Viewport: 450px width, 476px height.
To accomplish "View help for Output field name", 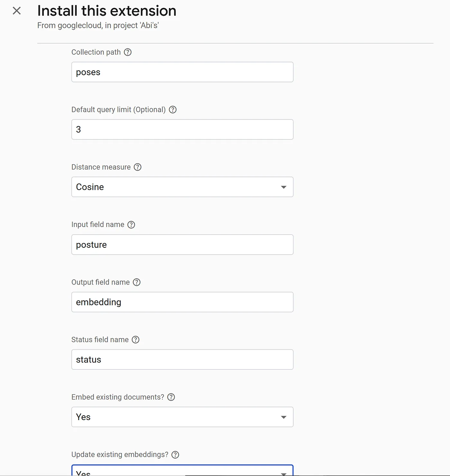I will click(137, 282).
